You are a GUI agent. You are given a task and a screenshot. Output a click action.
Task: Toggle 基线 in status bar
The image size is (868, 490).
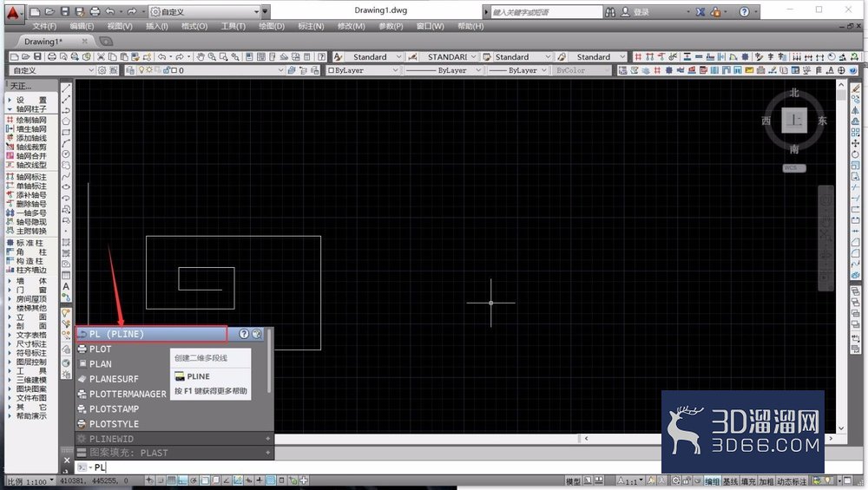(730, 481)
